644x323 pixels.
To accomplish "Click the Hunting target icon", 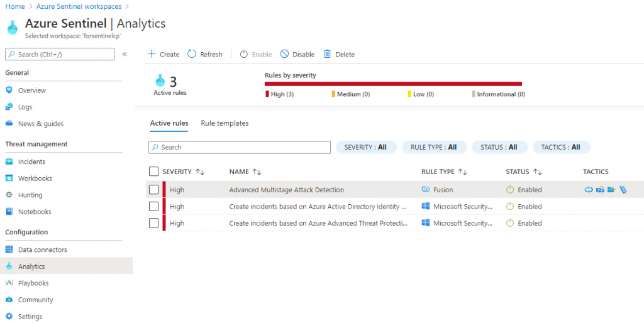I will pyautogui.click(x=9, y=195).
